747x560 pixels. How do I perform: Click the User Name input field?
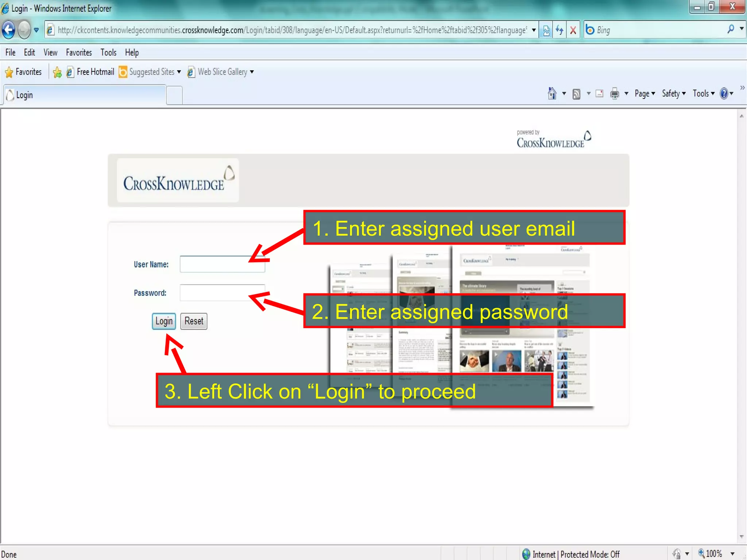click(x=222, y=264)
